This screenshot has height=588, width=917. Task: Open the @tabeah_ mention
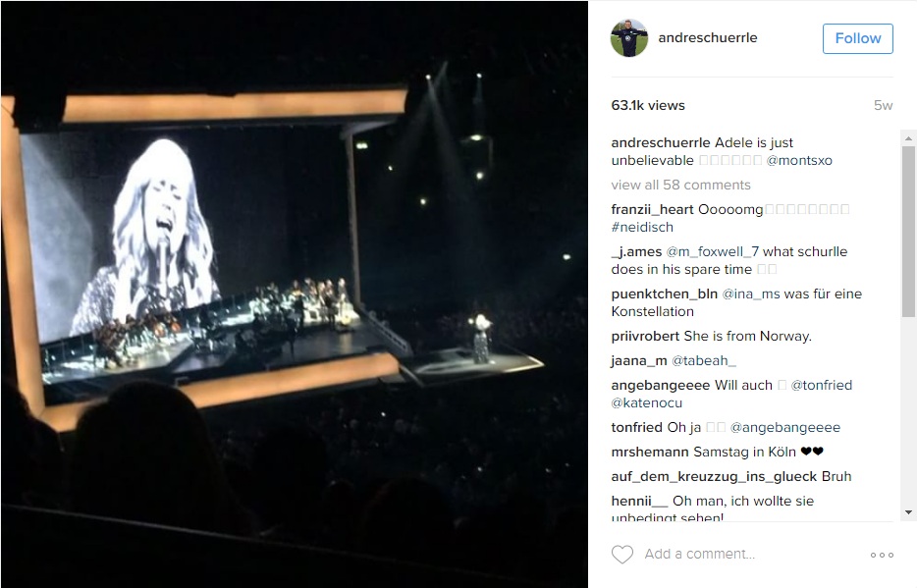(704, 360)
